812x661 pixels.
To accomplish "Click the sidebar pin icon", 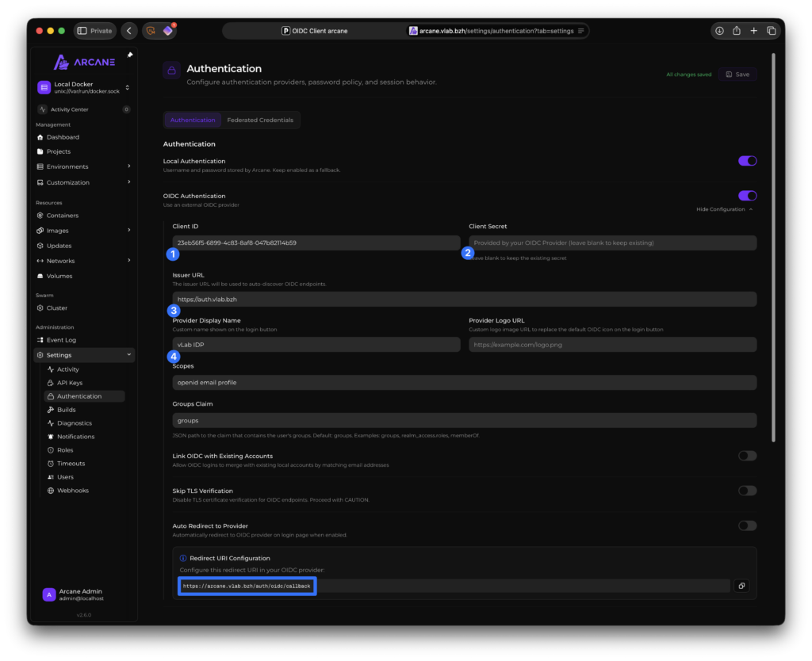I will point(130,55).
